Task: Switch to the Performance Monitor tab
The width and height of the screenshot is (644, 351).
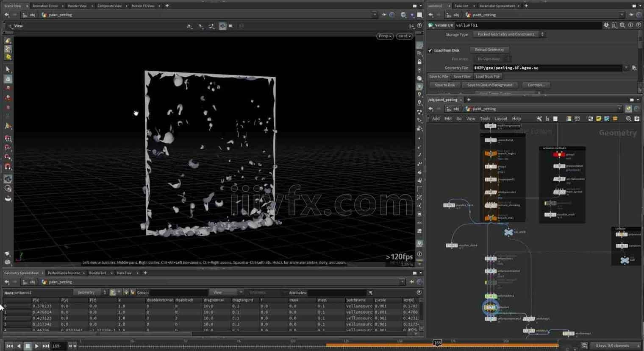Action: 64,273
